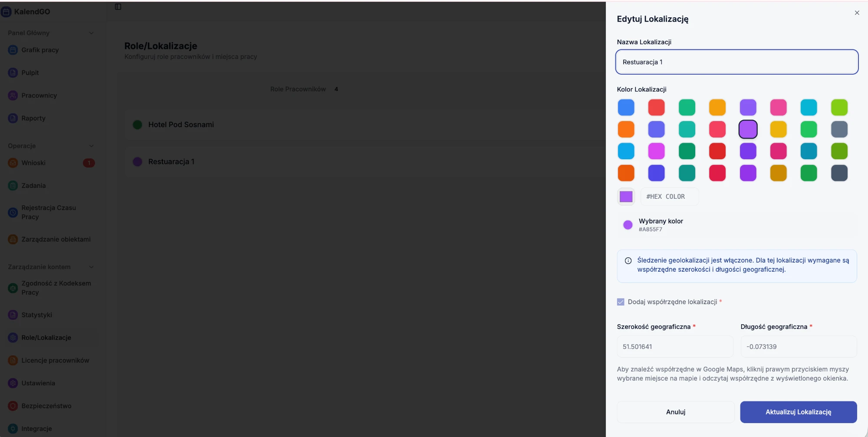Click the Zarządzanie obiektami icon
Image resolution: width=868 pixels, height=437 pixels.
[13, 239]
